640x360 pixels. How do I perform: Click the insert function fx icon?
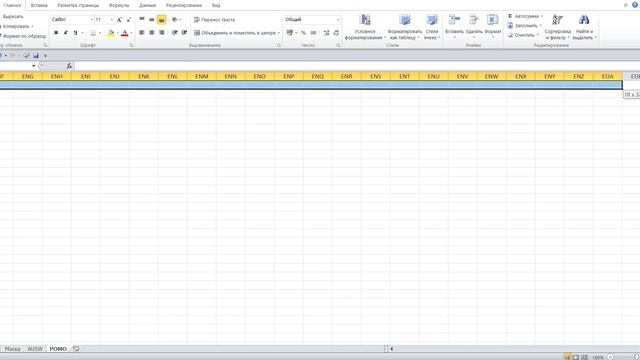[69, 66]
